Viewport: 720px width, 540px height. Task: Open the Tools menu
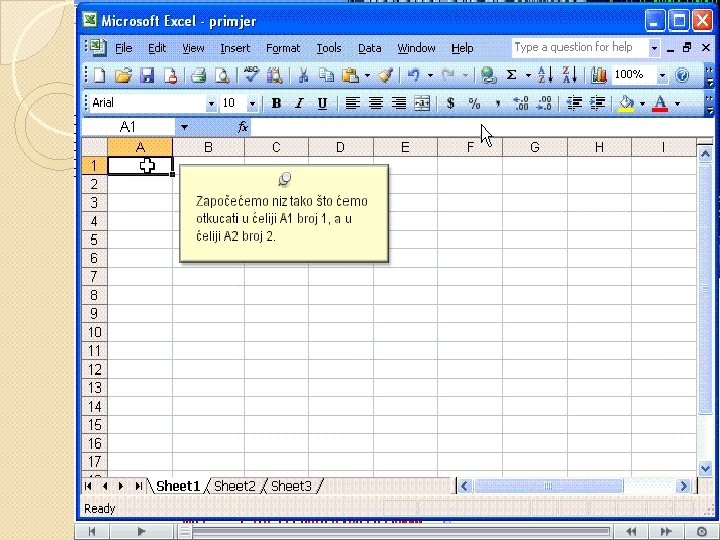click(x=329, y=48)
